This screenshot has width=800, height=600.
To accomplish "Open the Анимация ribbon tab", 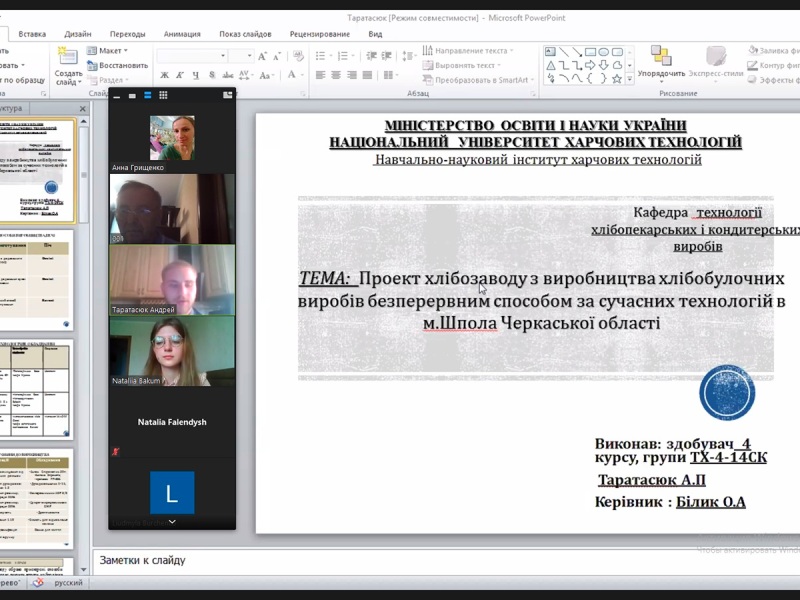I will tap(181, 33).
